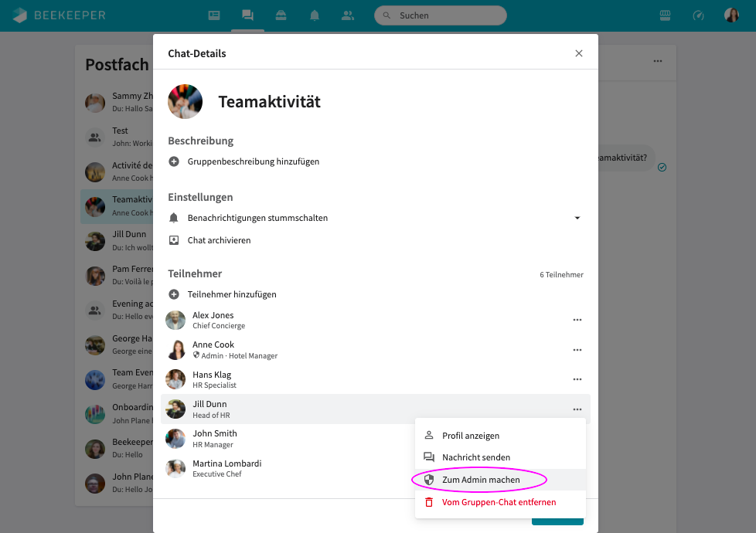
Task: Open the chats icon in top navigation
Action: point(248,15)
